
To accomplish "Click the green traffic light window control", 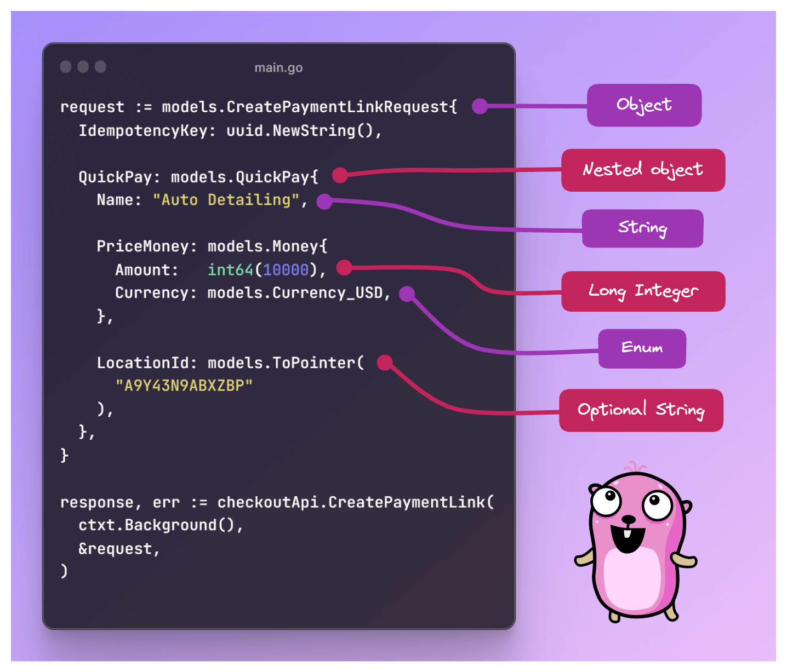I will 100,66.
